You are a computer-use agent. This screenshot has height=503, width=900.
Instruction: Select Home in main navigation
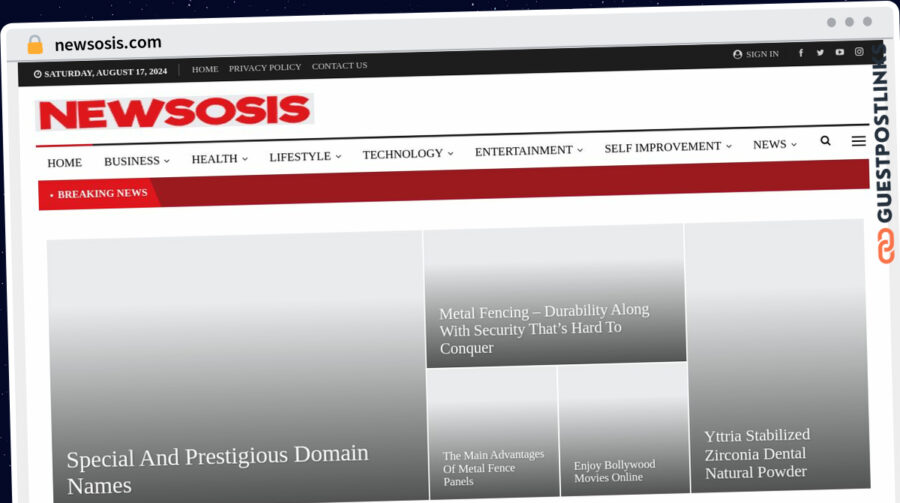point(64,163)
